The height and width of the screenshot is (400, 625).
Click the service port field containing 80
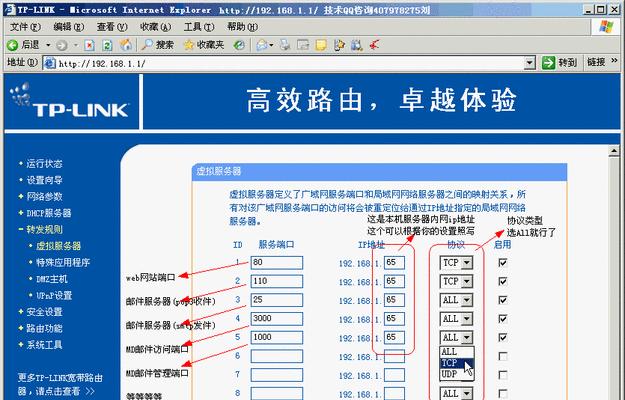tap(277, 263)
